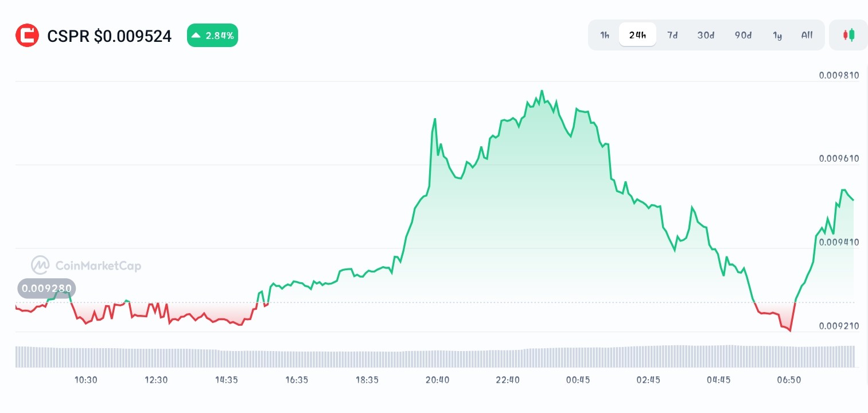Click the 0.009810 y-axis label
The height and width of the screenshot is (413, 868).
pyautogui.click(x=839, y=75)
